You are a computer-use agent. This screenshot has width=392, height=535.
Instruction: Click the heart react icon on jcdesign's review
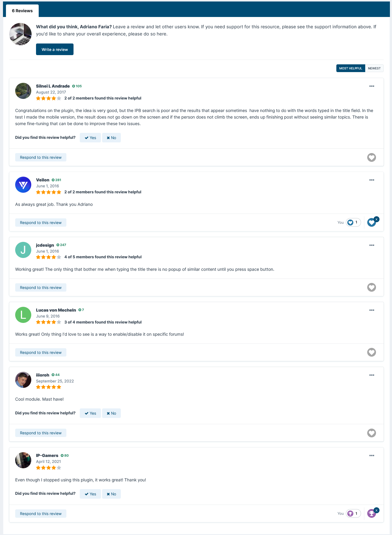(x=371, y=287)
